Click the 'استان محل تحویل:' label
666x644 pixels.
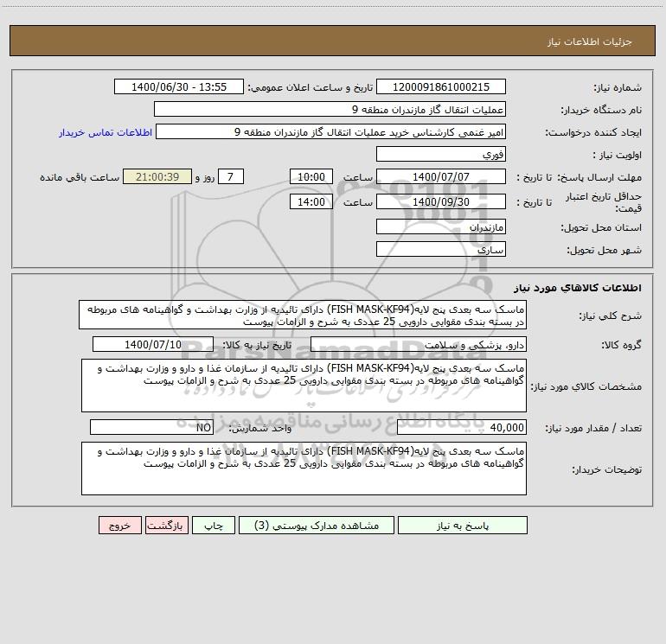point(601,227)
